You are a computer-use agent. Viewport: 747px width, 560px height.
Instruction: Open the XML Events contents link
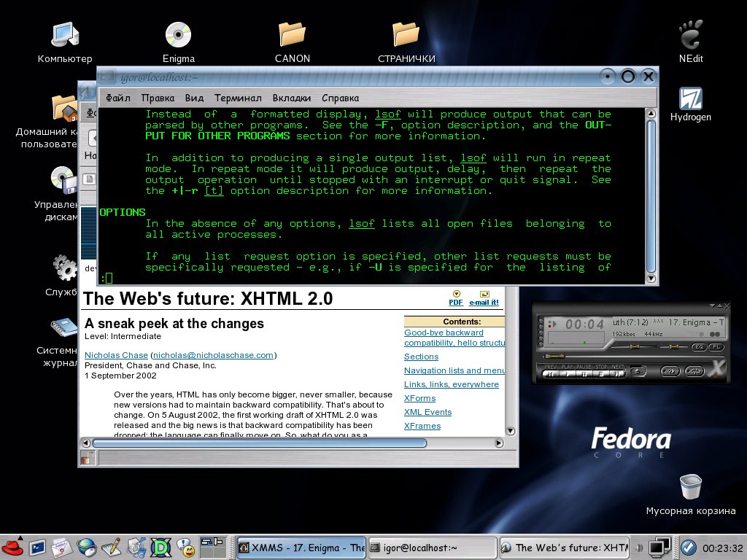click(x=427, y=412)
